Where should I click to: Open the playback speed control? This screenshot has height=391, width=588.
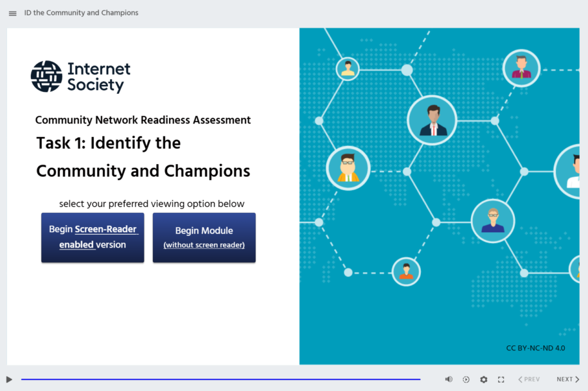[466, 379]
